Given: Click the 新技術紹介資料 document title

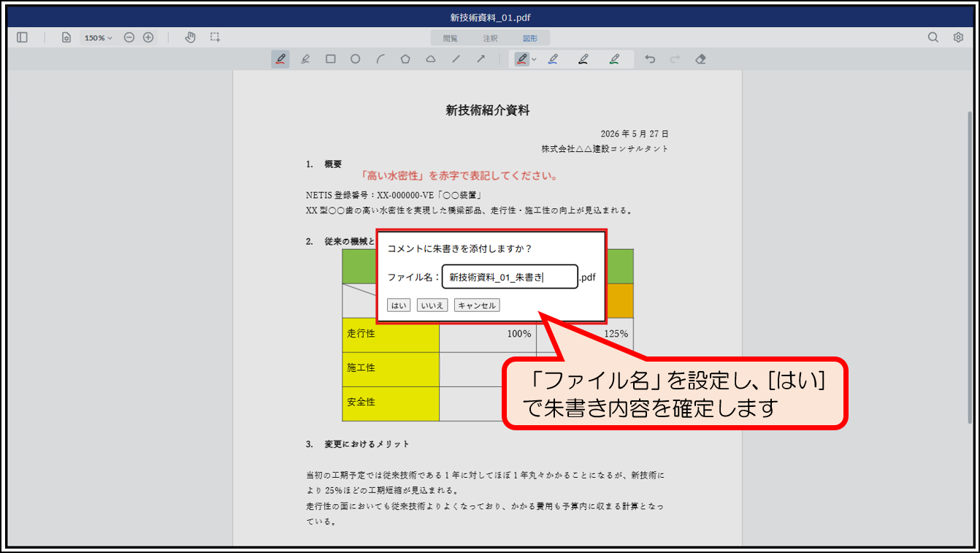Looking at the screenshot, I should tap(488, 110).
